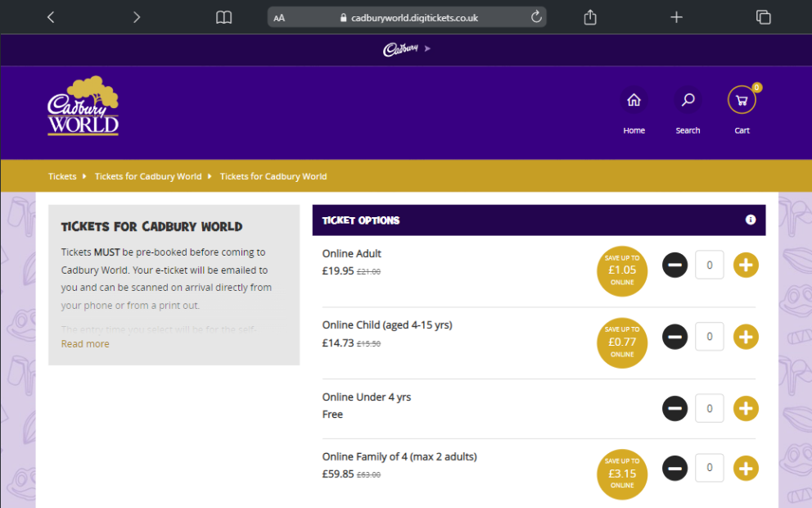This screenshot has width=812, height=508.
Task: Decrease Online Child ticket quantity
Action: click(x=674, y=337)
